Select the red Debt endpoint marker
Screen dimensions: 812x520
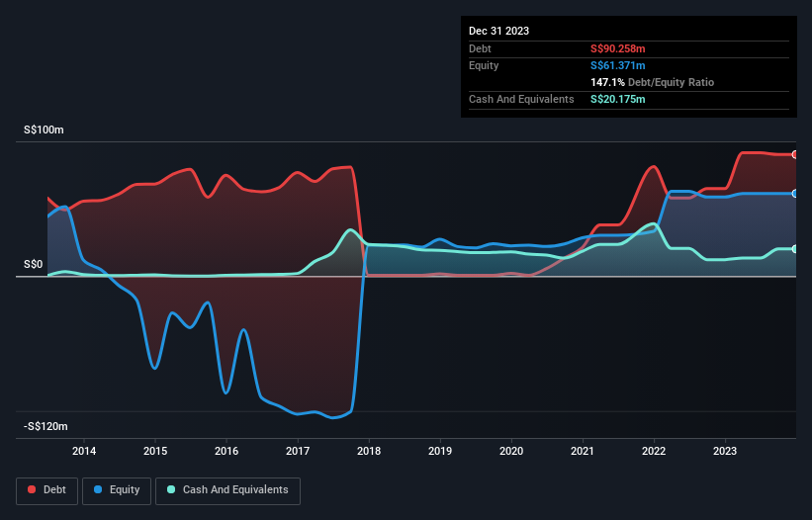[x=795, y=154]
